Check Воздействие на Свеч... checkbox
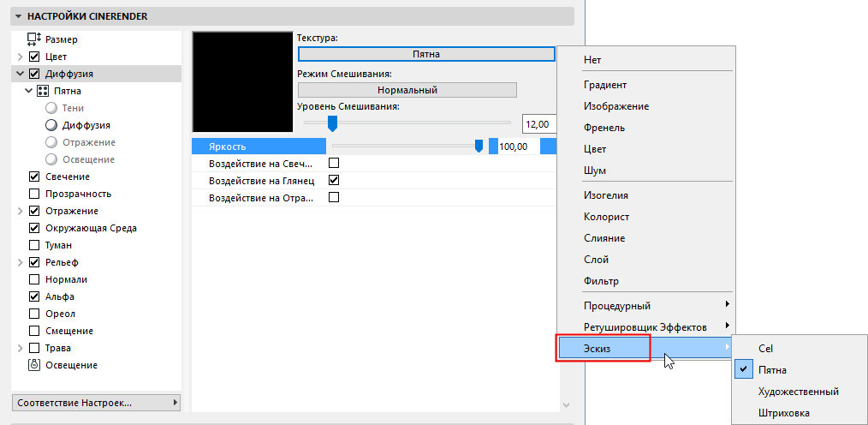This screenshot has width=868, height=425. pos(334,164)
